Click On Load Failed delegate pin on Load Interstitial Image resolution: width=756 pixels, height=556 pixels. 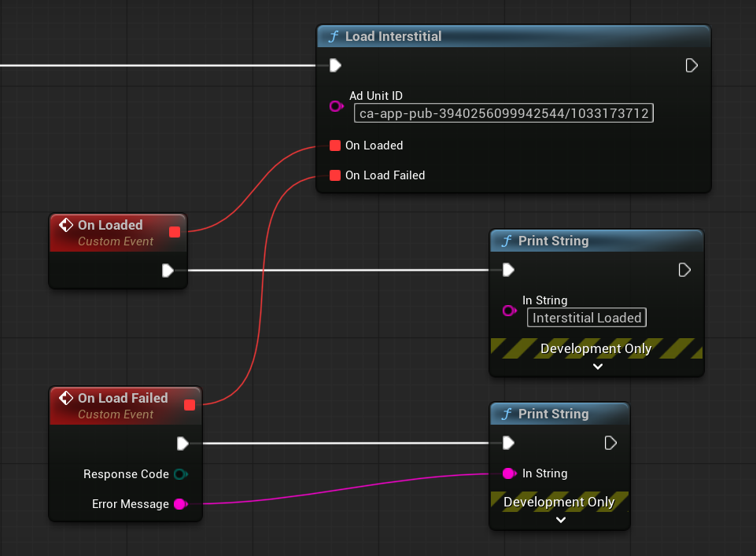click(x=335, y=175)
